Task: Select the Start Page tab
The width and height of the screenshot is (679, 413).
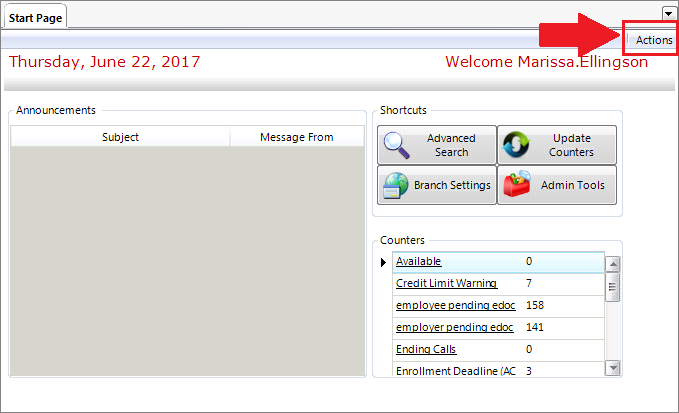Action: pos(36,18)
